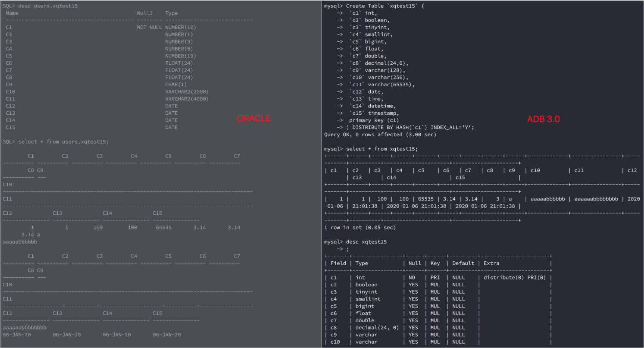Click the '`c12` date,' definition line
Viewport: 644px width, 348px height.
(x=366, y=91)
